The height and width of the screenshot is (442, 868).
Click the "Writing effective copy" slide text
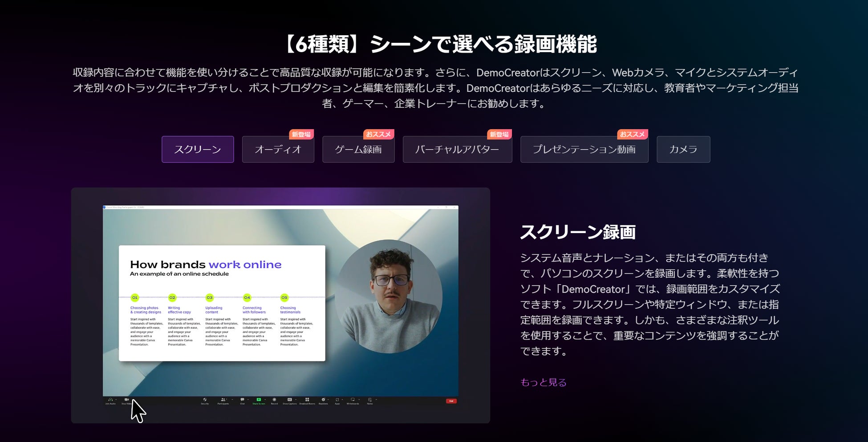click(179, 310)
